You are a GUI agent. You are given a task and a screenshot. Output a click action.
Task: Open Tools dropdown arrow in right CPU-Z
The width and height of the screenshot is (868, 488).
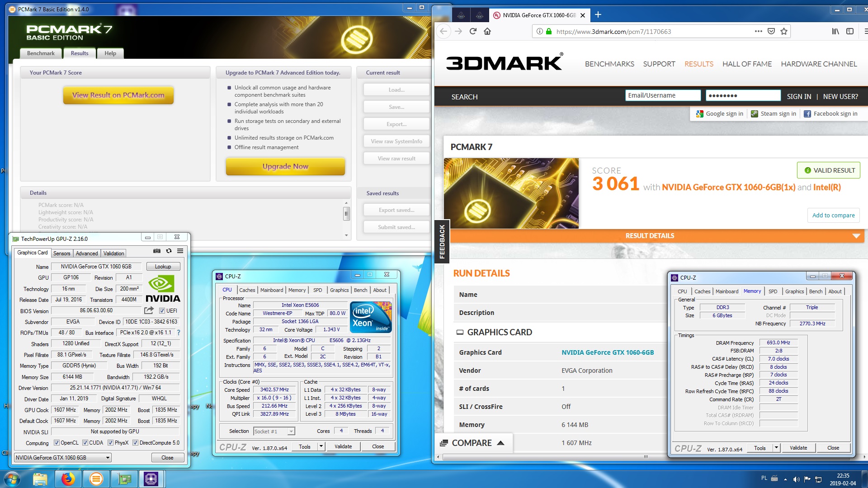776,448
